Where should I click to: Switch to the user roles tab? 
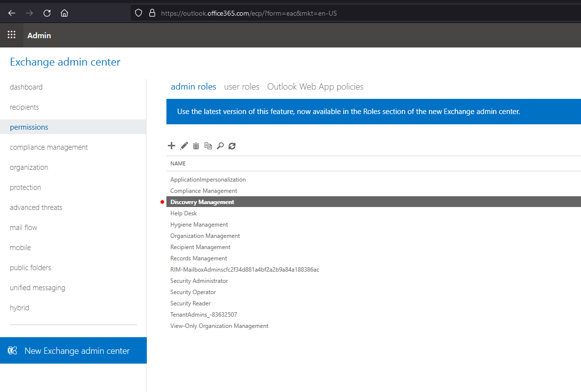tap(241, 86)
